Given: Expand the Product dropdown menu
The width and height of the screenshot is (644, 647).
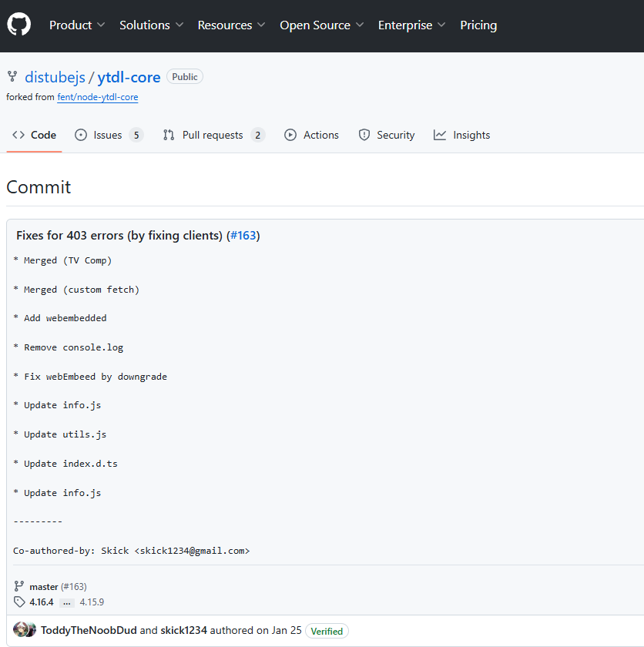Looking at the screenshot, I should coord(77,25).
